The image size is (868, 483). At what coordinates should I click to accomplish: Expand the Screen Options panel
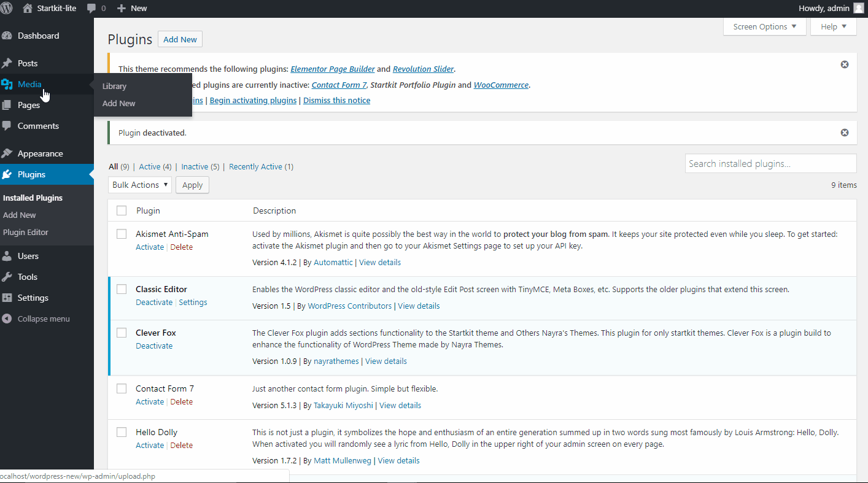pos(765,26)
